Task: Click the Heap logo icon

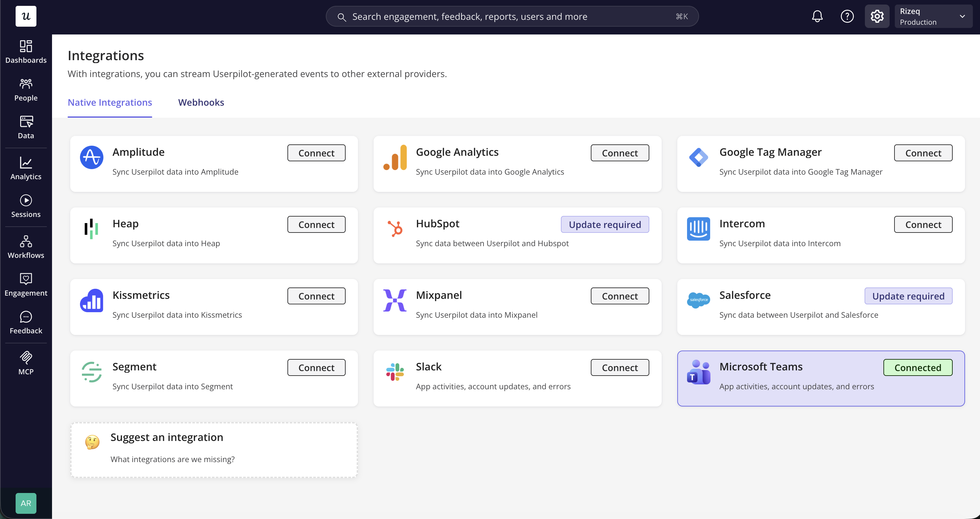Action: point(91,229)
